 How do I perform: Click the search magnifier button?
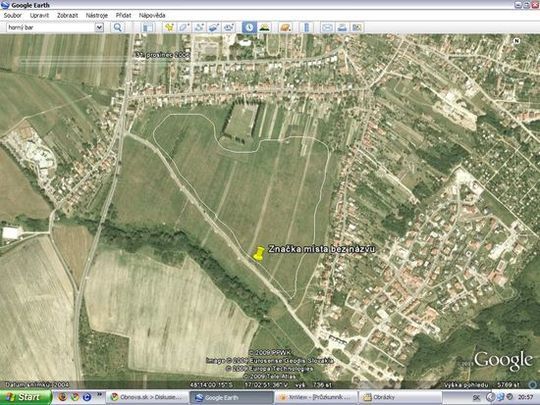[x=117, y=28]
